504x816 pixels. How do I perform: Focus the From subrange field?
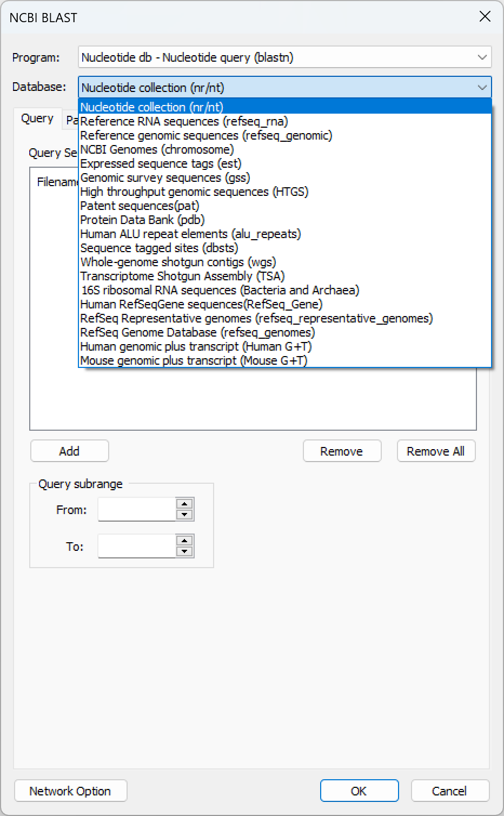point(137,509)
